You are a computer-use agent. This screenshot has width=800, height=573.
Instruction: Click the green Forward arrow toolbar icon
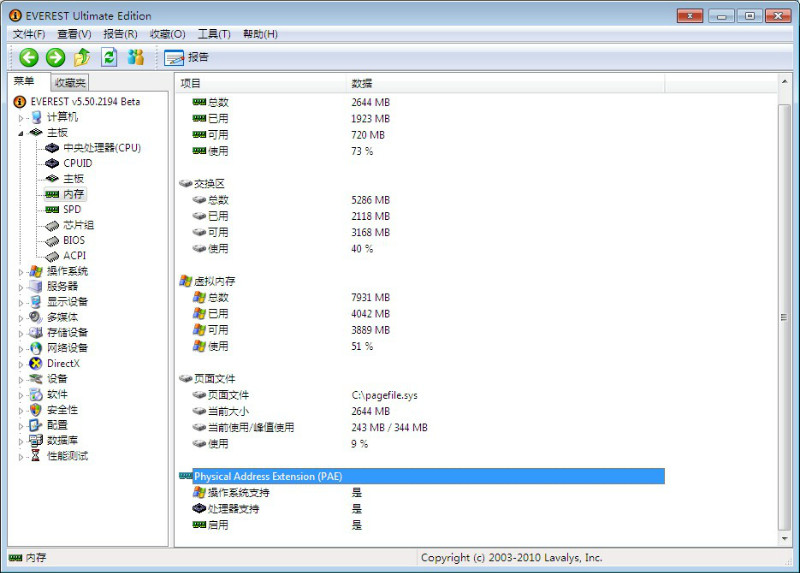pos(56,57)
